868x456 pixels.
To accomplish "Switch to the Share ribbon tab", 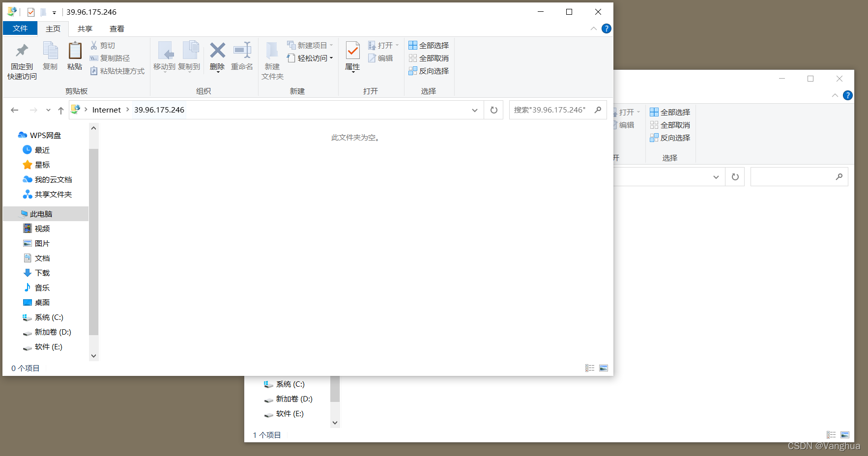I will tap(85, 28).
